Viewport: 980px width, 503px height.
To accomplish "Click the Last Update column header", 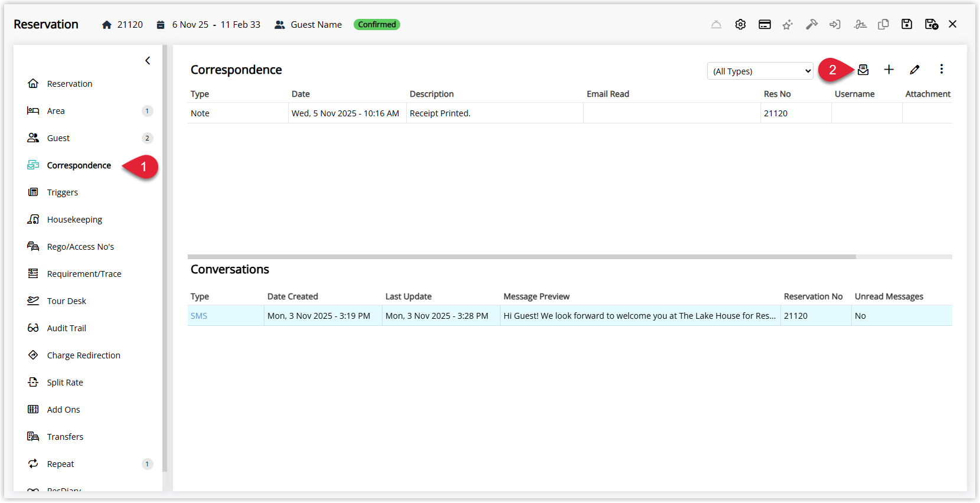I will point(409,296).
